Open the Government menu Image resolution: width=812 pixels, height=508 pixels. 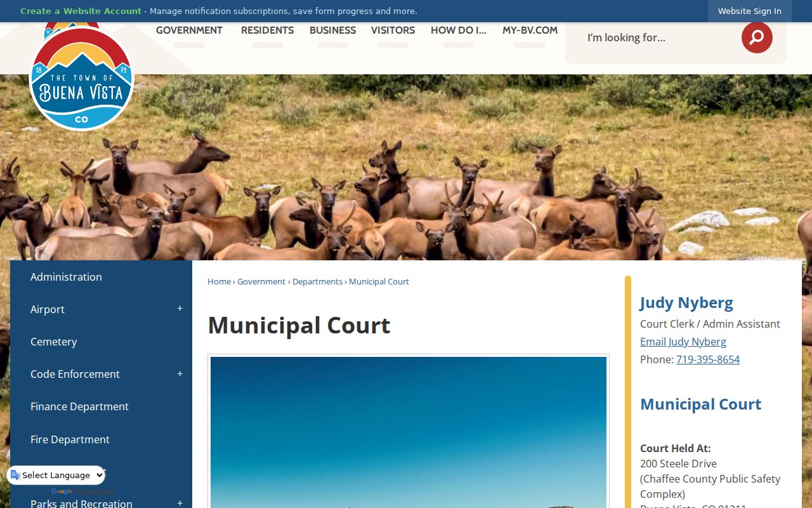click(189, 30)
